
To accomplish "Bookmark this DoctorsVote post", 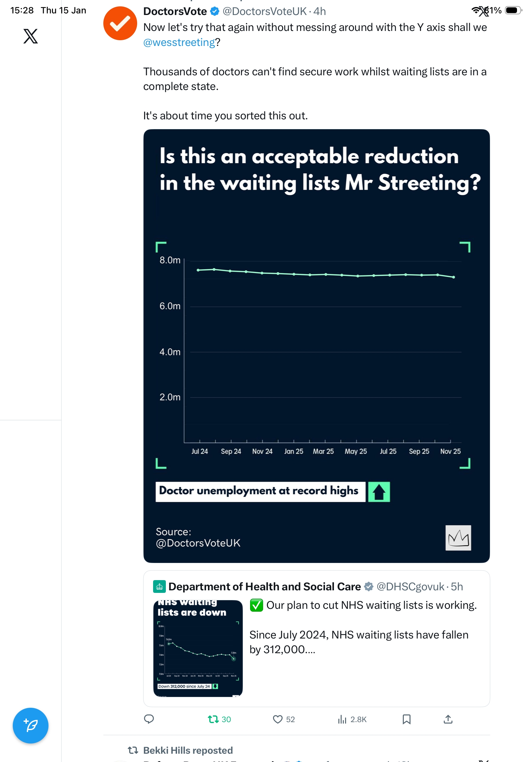I will pyautogui.click(x=406, y=719).
